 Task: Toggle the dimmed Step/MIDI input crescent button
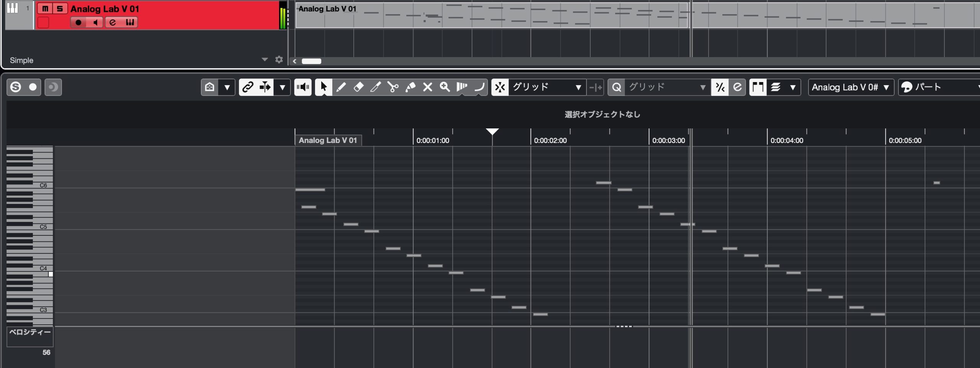click(x=53, y=87)
